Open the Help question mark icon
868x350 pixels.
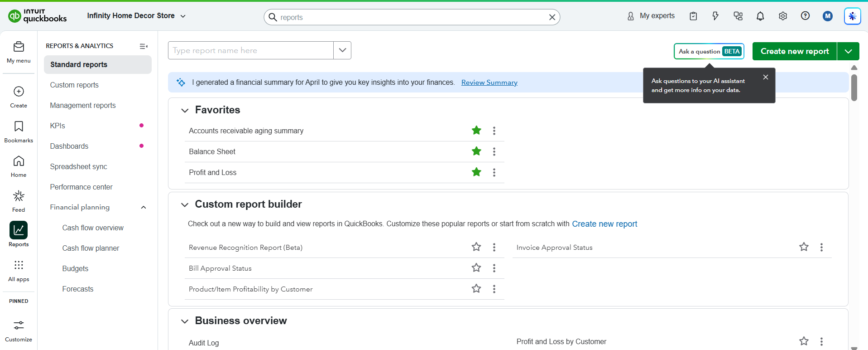click(805, 16)
